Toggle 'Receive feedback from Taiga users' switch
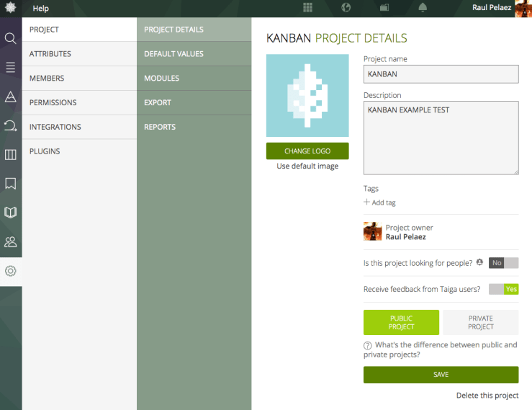 (503, 289)
